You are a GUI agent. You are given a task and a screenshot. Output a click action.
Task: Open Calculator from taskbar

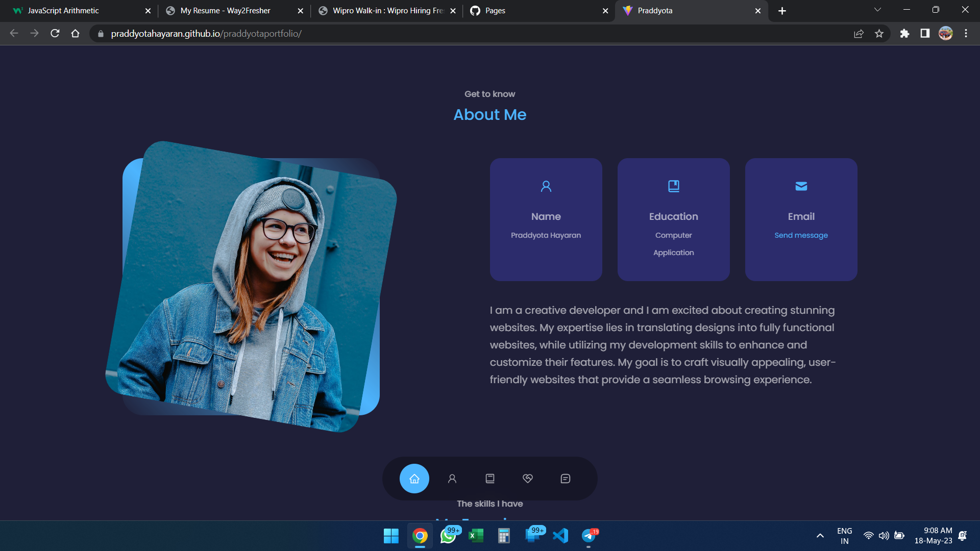[x=504, y=536]
